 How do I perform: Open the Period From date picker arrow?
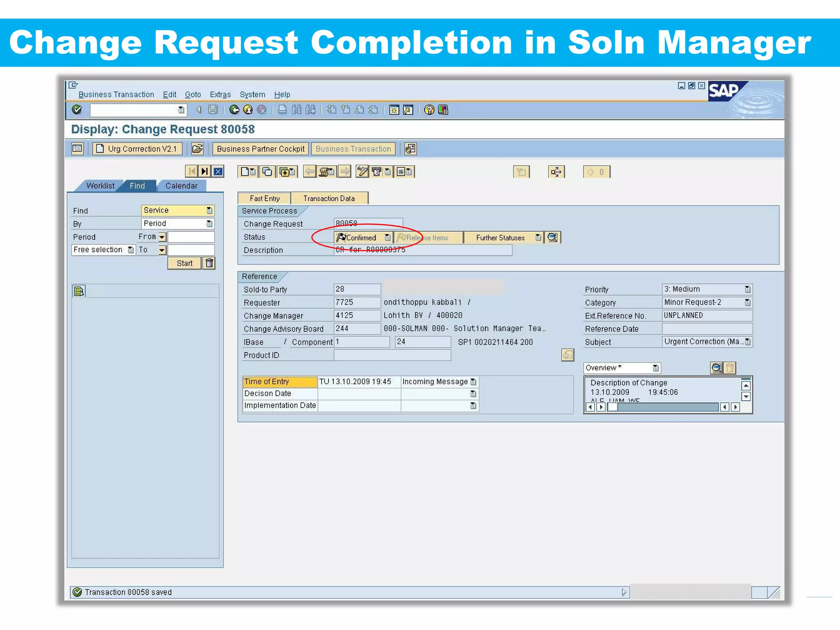pos(162,237)
